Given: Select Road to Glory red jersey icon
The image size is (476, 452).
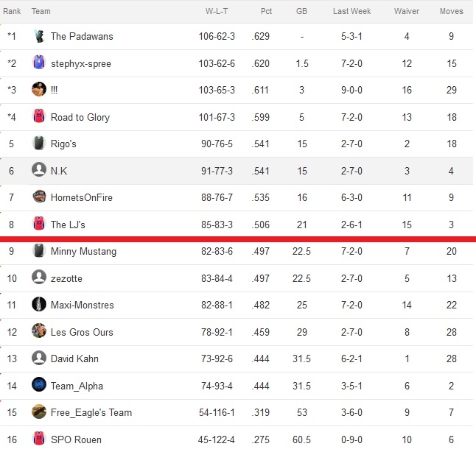Looking at the screenshot, I should tap(39, 116).
